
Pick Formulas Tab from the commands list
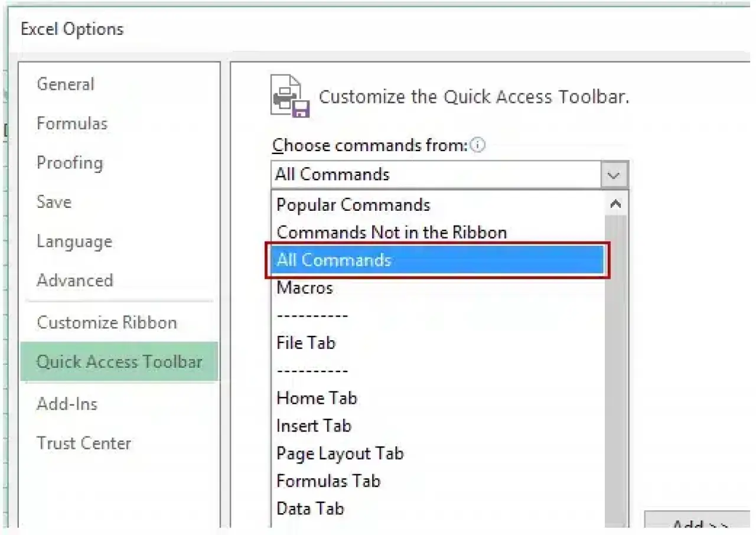tap(328, 481)
